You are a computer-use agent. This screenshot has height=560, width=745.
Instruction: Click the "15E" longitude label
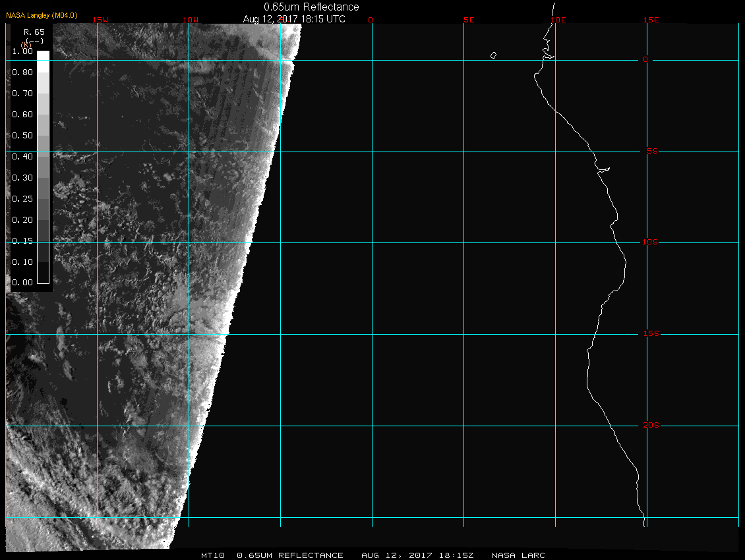pos(651,20)
